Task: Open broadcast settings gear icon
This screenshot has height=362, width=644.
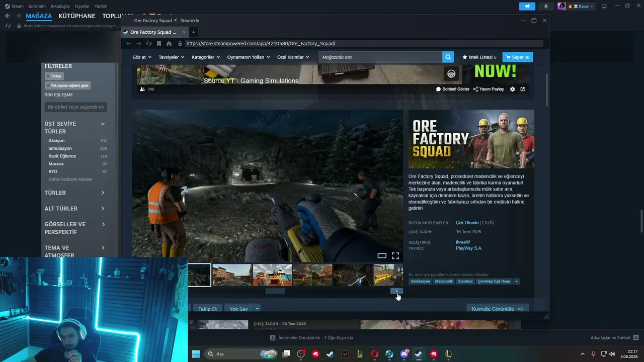Action: tap(512, 89)
